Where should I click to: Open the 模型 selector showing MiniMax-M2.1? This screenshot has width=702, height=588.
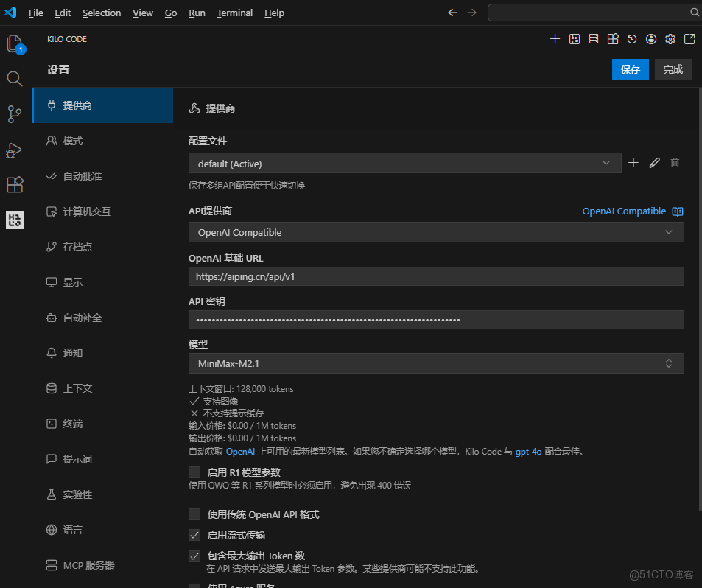438,363
